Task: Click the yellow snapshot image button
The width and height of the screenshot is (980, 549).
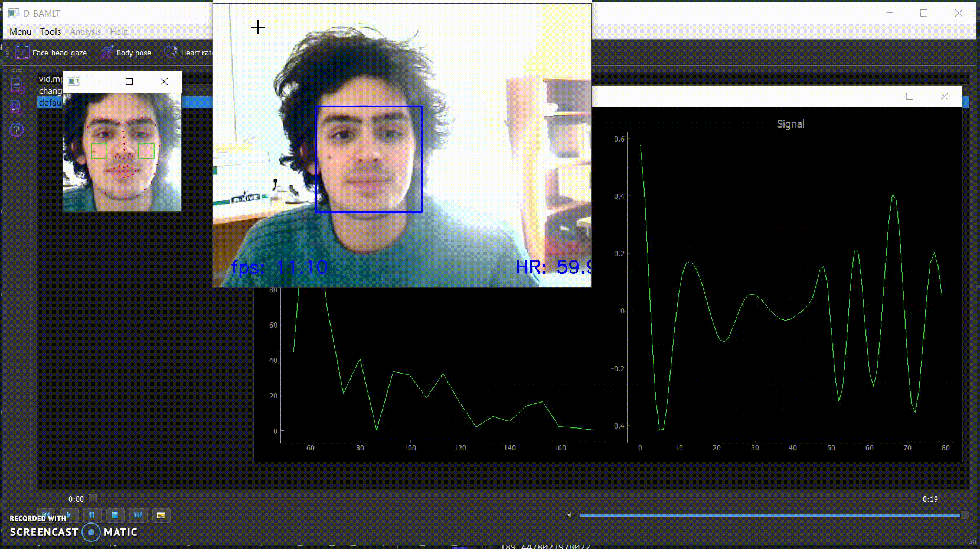Action: tap(161, 515)
